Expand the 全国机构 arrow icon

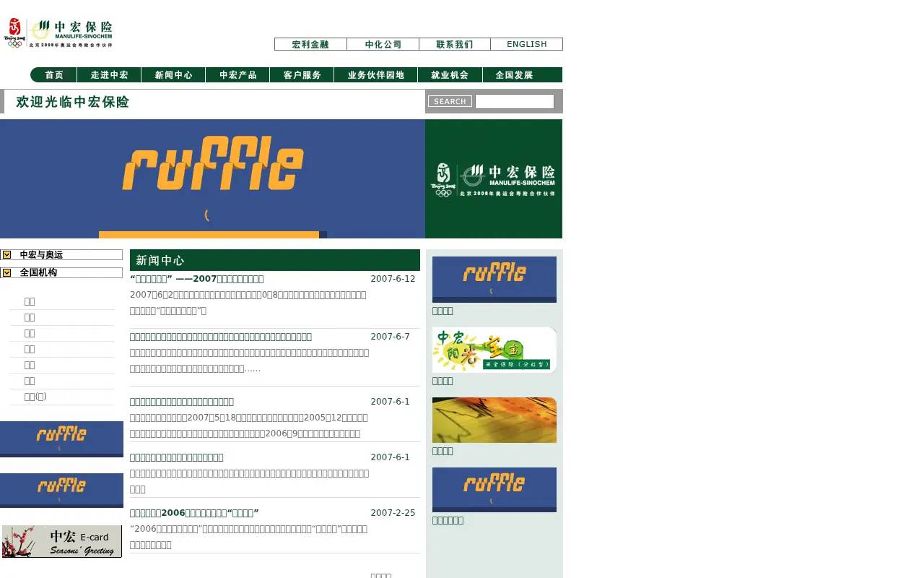(6, 273)
